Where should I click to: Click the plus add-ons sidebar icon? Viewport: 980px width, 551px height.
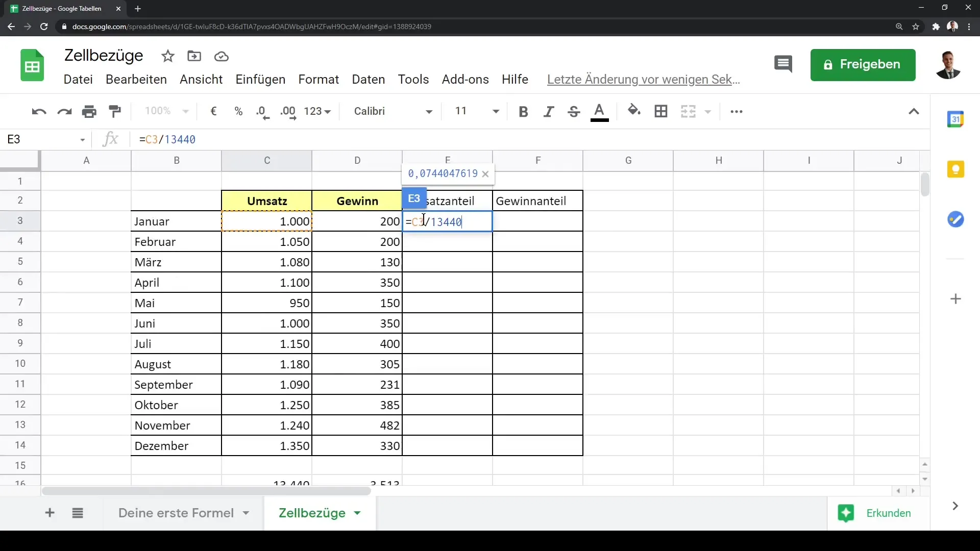[955, 299]
